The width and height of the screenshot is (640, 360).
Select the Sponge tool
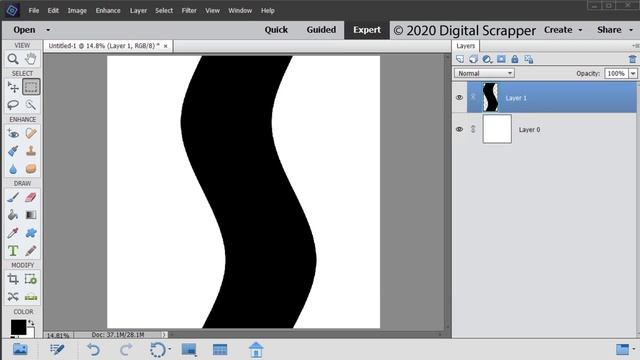coord(31,169)
